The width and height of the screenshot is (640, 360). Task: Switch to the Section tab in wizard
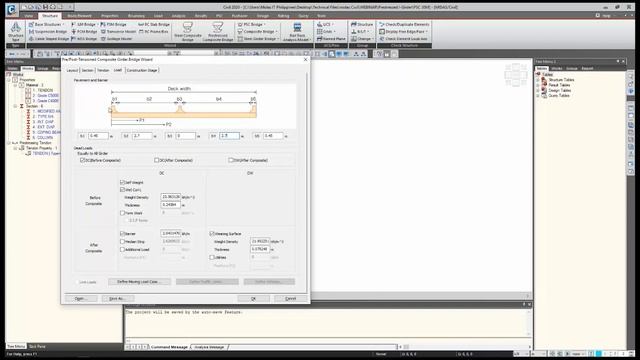pos(87,70)
